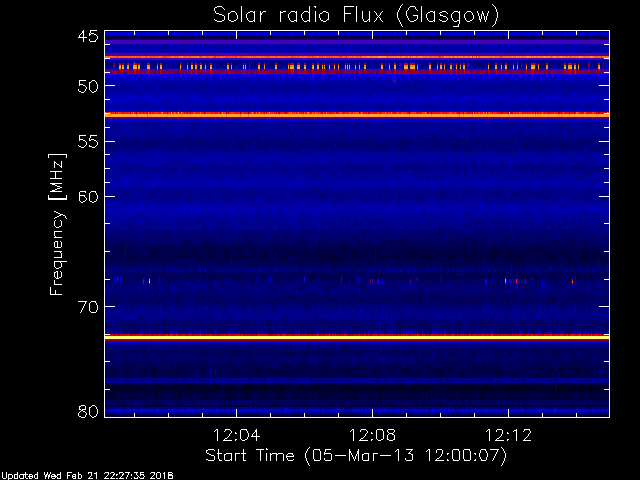640x480 pixels.
Task: Click the small red spike cluster near 68 MHz at 12:12
Action: [515, 281]
